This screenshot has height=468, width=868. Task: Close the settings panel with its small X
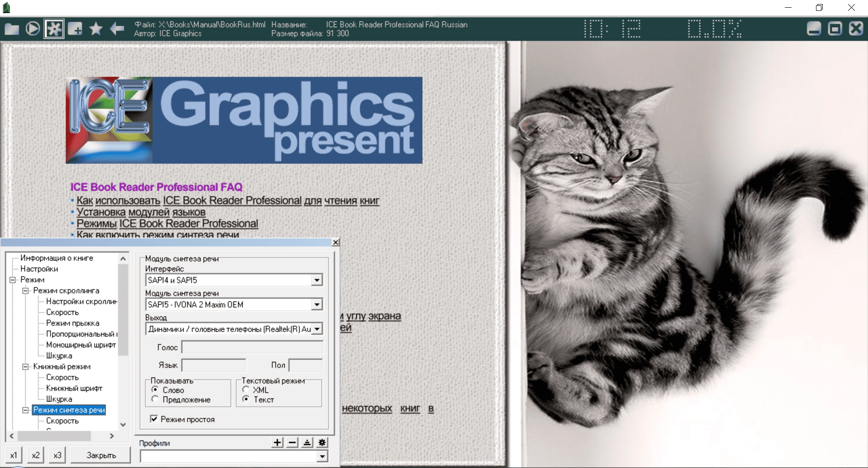[335, 242]
